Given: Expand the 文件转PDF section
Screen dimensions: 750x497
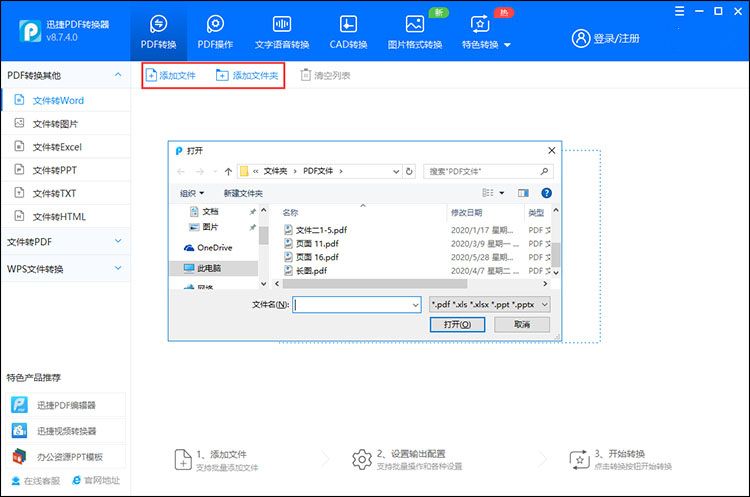Looking at the screenshot, I should coord(66,242).
